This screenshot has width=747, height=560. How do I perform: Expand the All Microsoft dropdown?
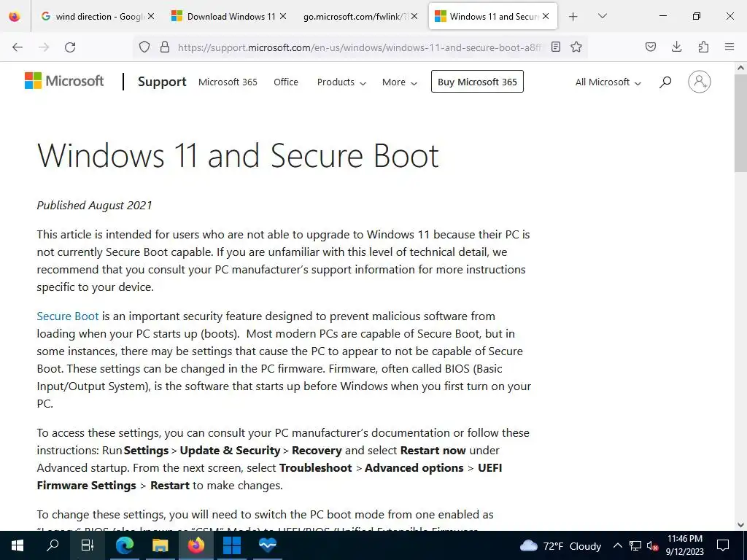coord(608,82)
